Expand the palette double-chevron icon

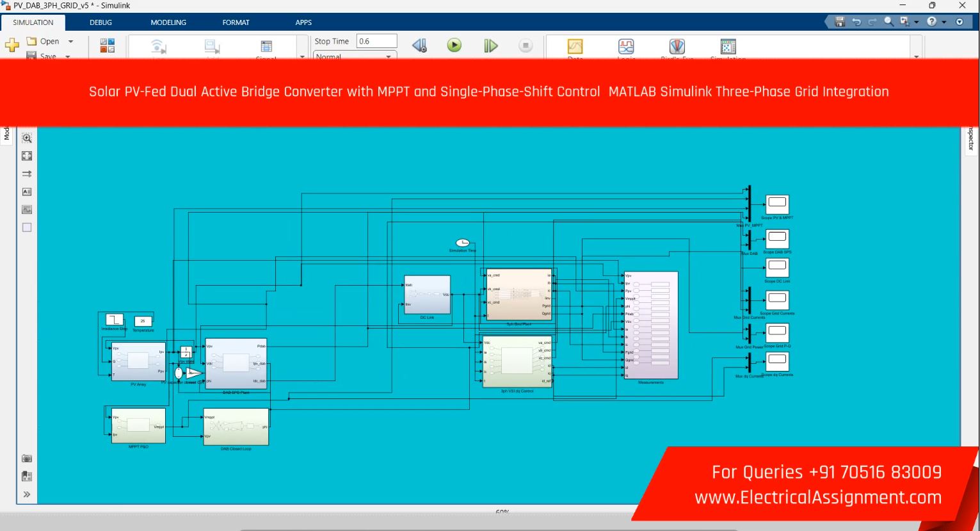(27, 494)
